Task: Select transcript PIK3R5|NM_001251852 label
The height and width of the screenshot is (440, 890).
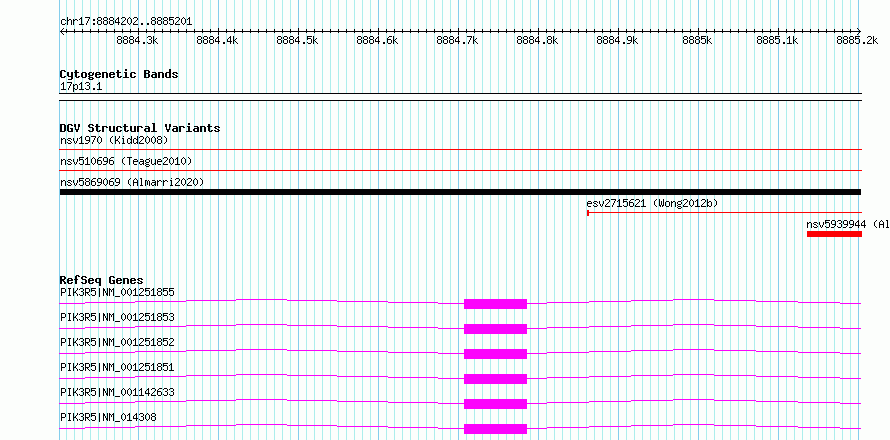Action: coord(117,343)
